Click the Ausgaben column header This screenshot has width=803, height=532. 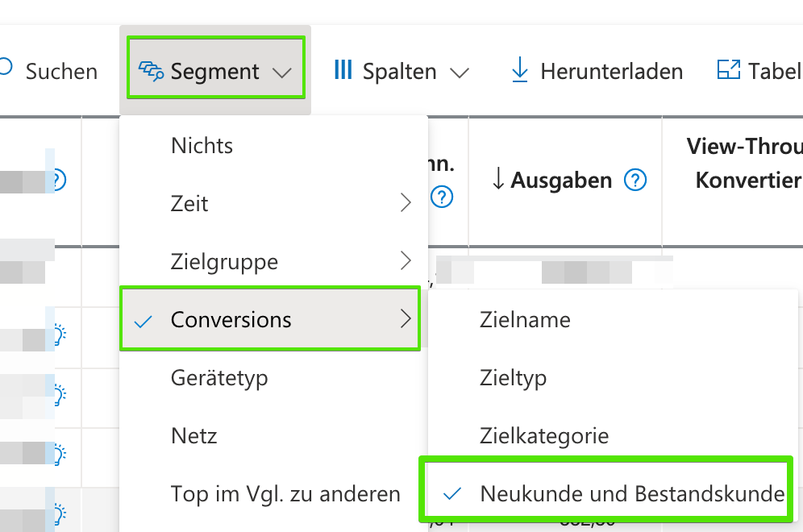[x=562, y=181]
